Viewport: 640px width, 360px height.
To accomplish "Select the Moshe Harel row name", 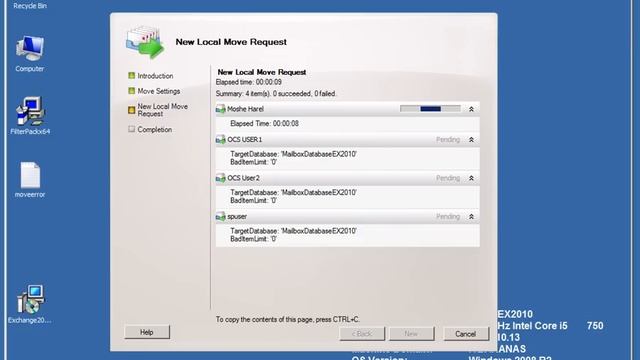I will coord(245,109).
